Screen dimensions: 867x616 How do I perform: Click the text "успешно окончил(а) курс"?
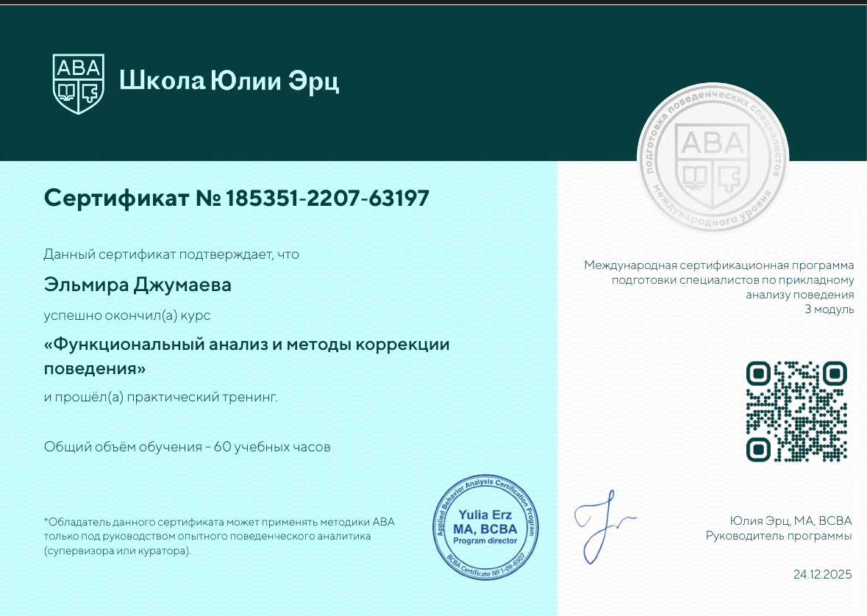(x=127, y=315)
